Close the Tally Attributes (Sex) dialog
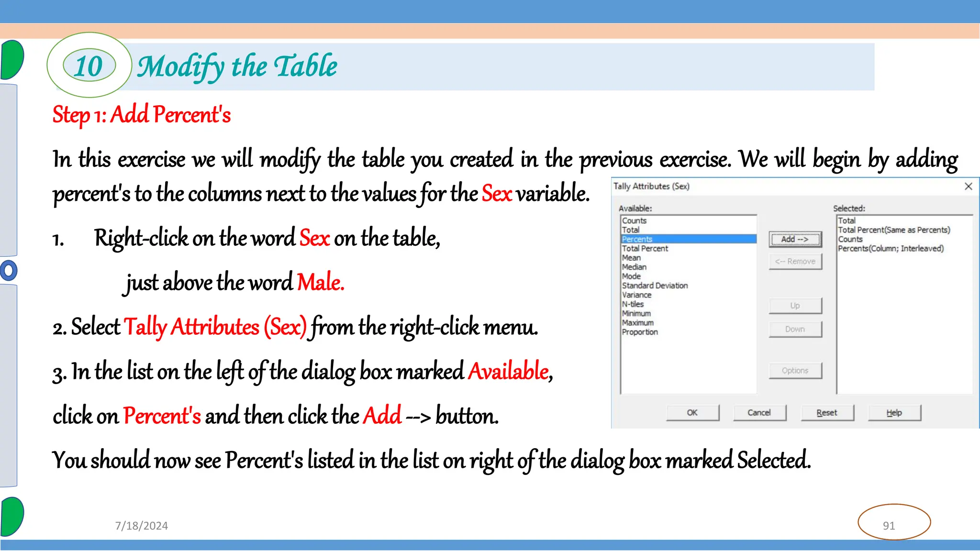This screenshot has width=980, height=551. (968, 187)
